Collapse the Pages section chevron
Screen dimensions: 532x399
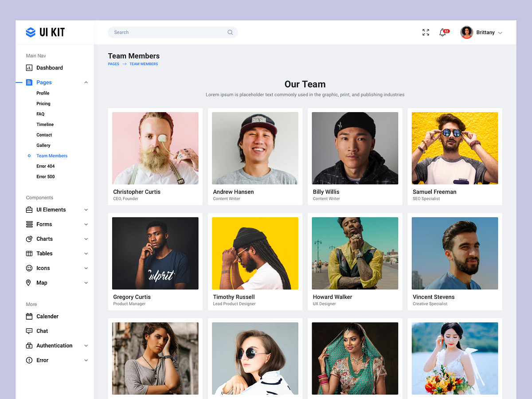click(86, 82)
